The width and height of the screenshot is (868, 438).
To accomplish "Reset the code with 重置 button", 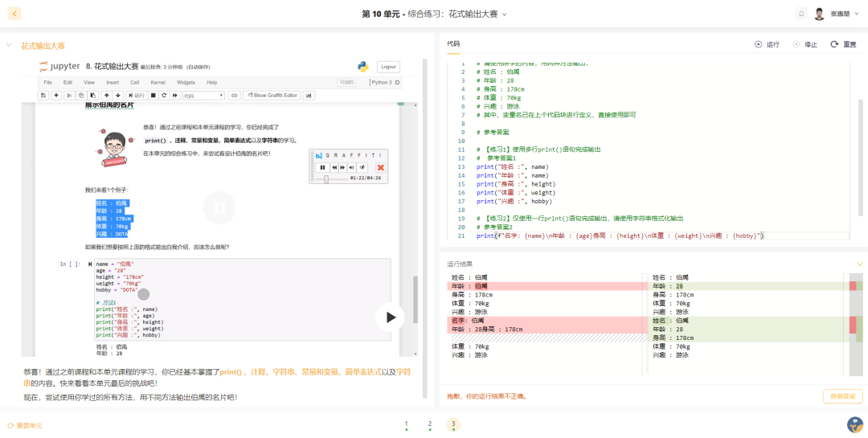I will pos(844,44).
